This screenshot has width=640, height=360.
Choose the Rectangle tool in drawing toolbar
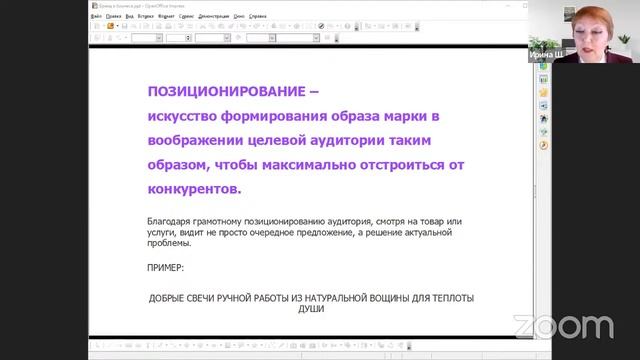pyautogui.click(x=129, y=346)
